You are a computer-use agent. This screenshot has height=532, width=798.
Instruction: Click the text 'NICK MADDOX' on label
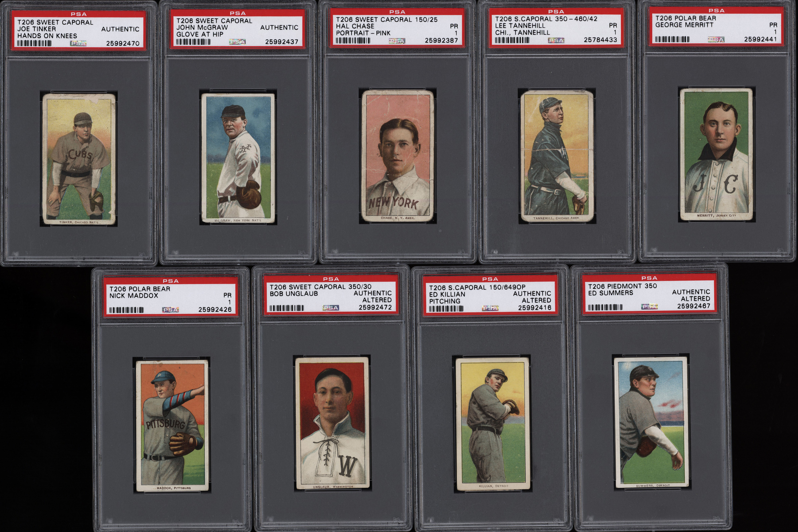click(x=134, y=296)
